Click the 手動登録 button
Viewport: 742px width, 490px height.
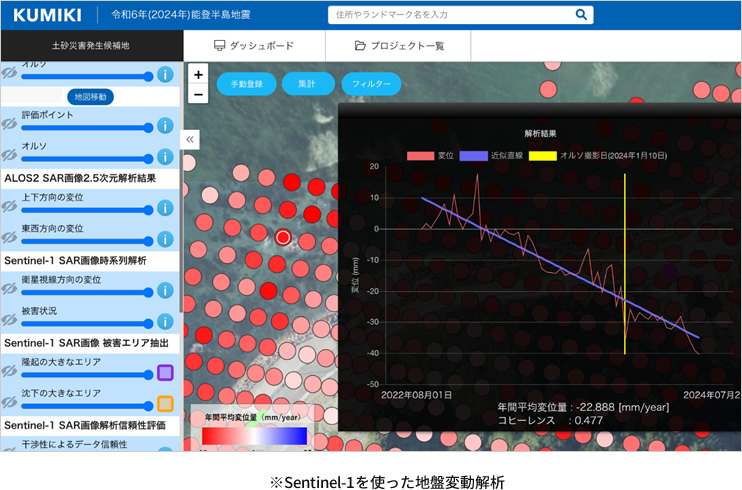[247, 84]
